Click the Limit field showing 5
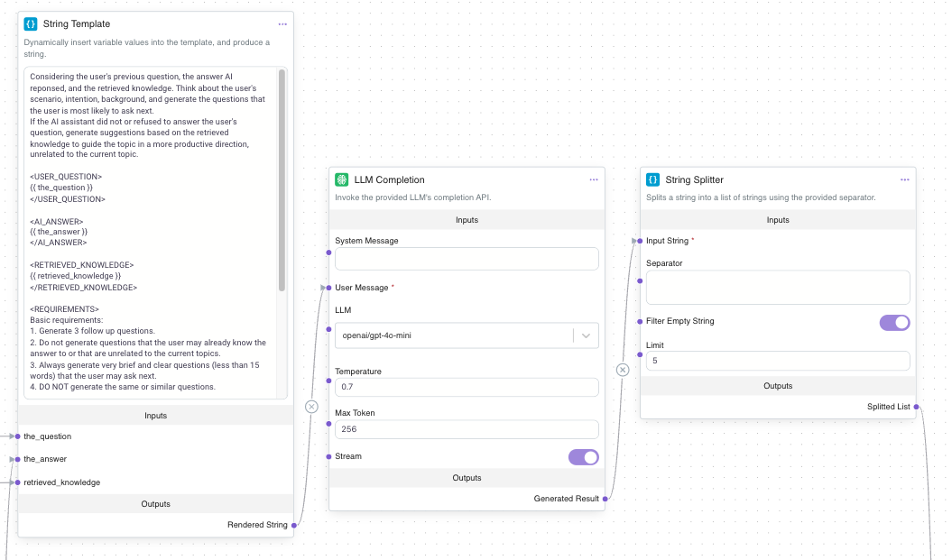The image size is (952, 560). (x=777, y=362)
